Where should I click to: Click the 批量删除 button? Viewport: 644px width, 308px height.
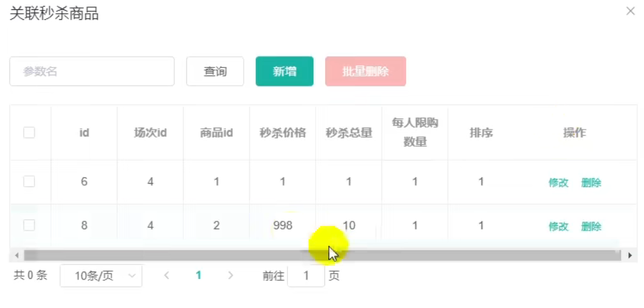pos(365,71)
